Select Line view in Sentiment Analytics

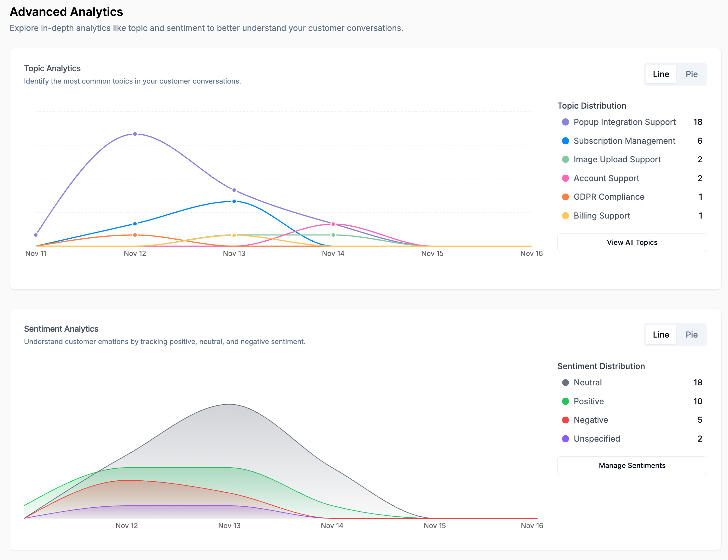coord(661,335)
